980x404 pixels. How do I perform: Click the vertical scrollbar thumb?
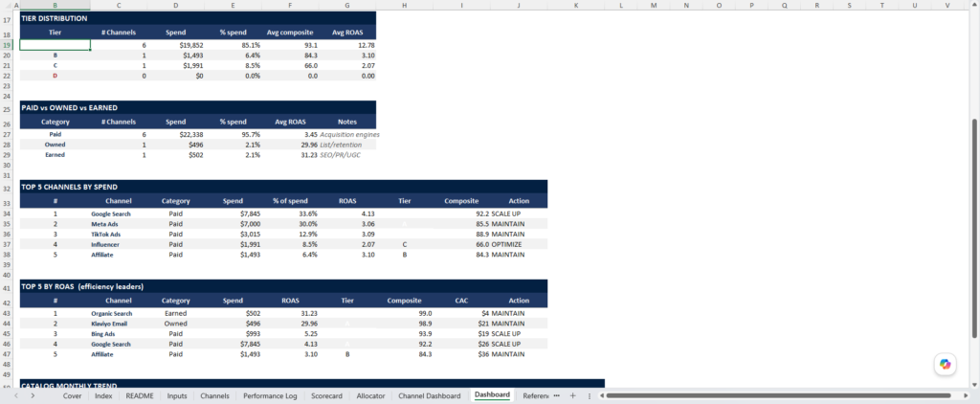click(x=975, y=228)
